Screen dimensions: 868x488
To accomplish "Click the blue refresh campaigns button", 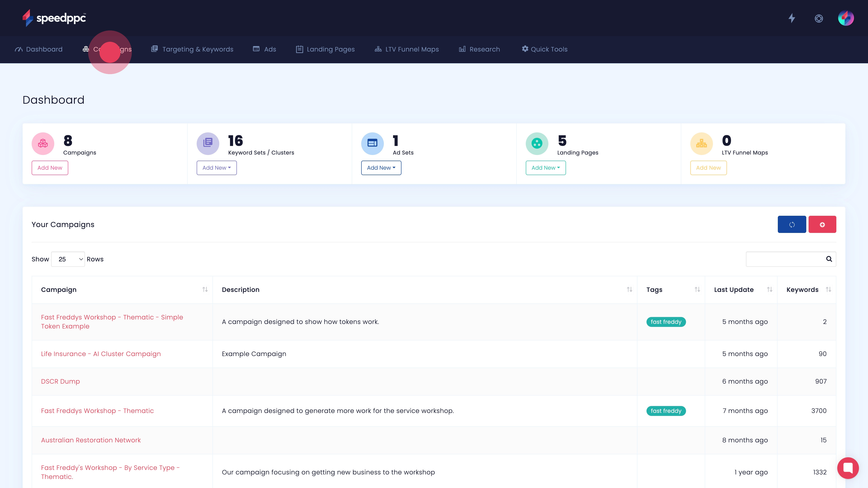I will coord(792,224).
